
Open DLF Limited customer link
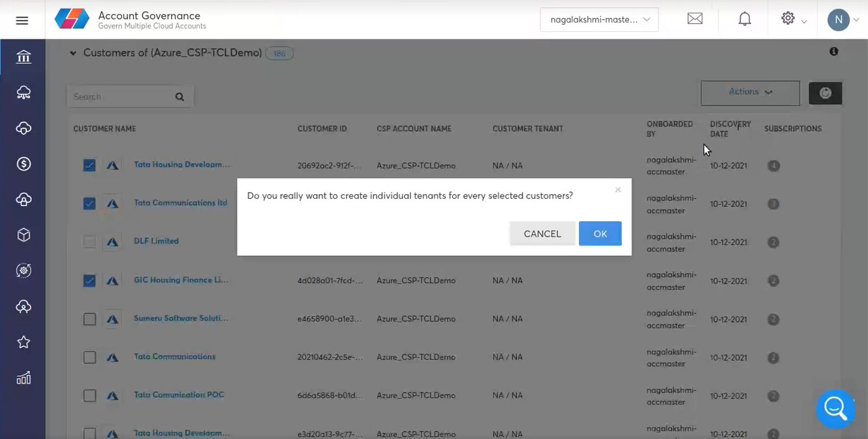coord(156,241)
